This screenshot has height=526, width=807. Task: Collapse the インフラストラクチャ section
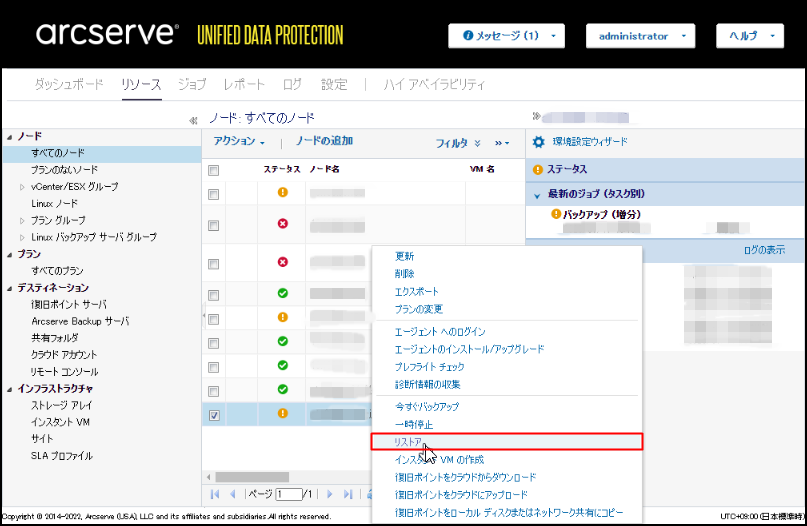10,389
